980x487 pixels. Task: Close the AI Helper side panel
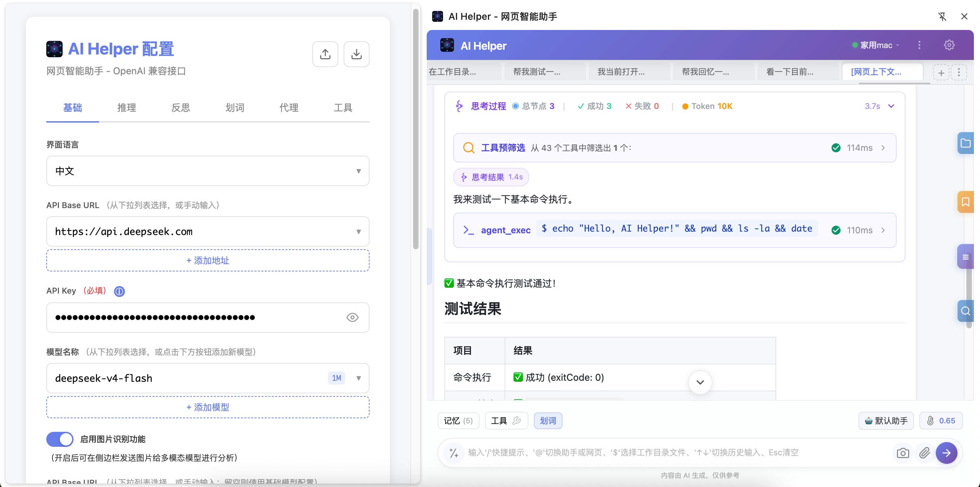click(x=964, y=16)
